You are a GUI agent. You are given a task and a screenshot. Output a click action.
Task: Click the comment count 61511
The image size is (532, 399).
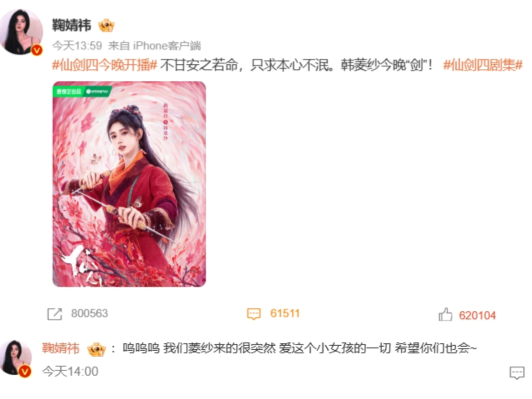285,314
